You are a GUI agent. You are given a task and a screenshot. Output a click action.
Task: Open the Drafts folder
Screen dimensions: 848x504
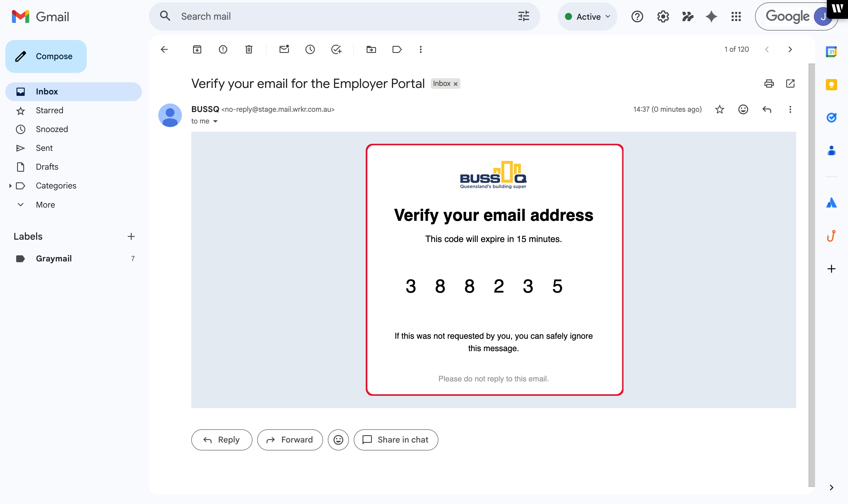[73, 167]
